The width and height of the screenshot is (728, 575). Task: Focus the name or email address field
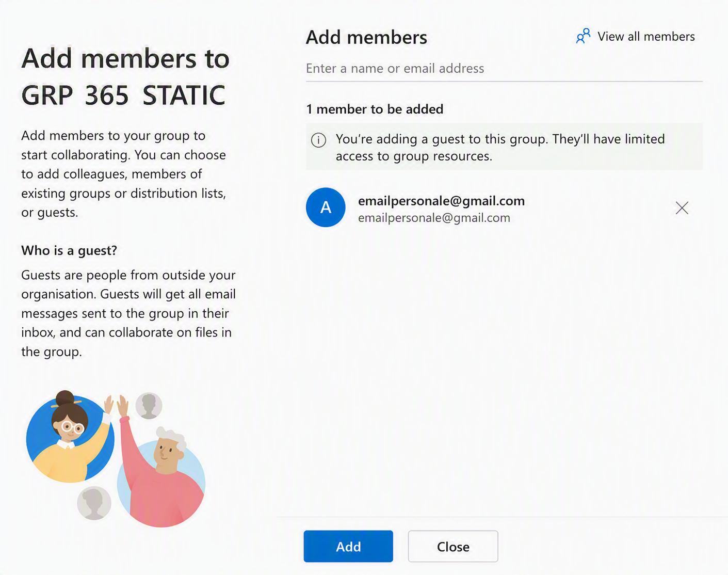504,69
